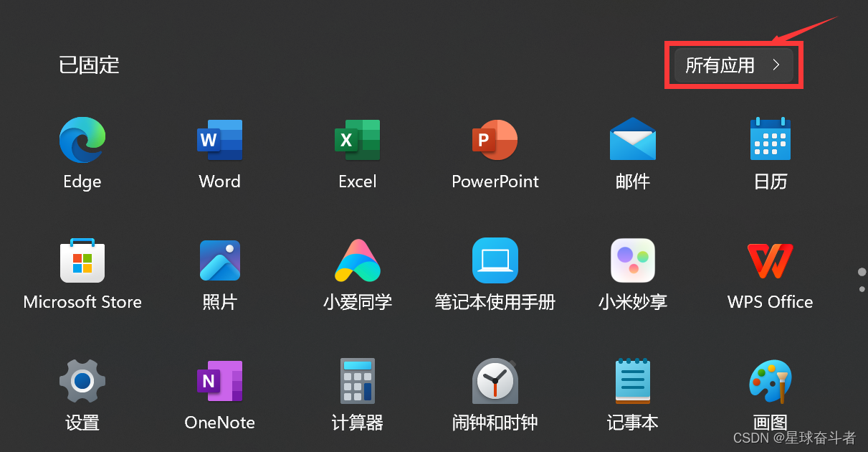Open WPS Office
868x452 pixels.
coord(771,260)
